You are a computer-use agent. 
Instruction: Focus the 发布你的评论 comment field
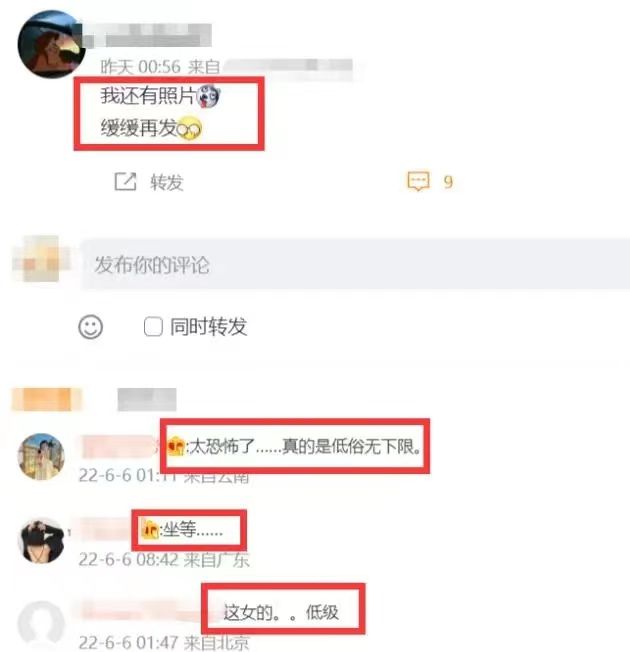point(355,264)
